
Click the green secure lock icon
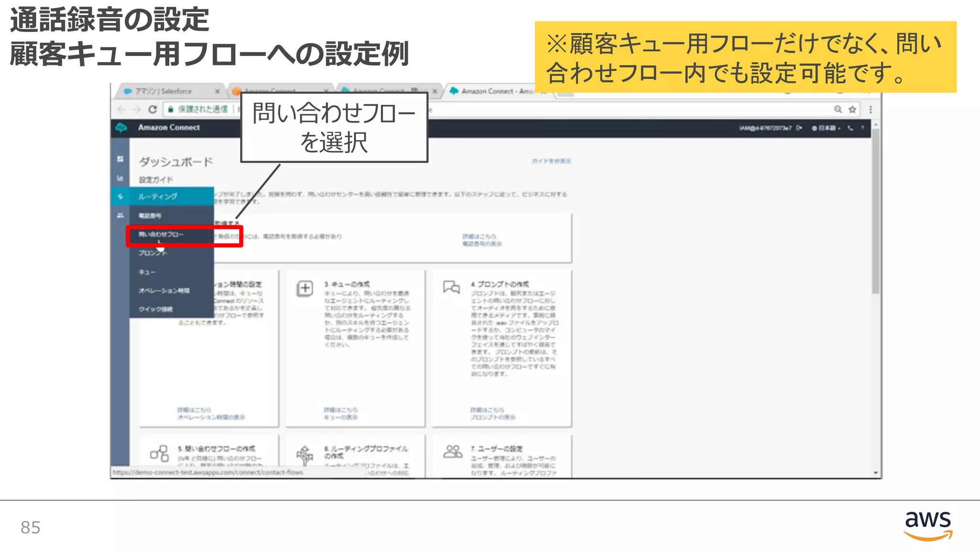[x=170, y=110]
